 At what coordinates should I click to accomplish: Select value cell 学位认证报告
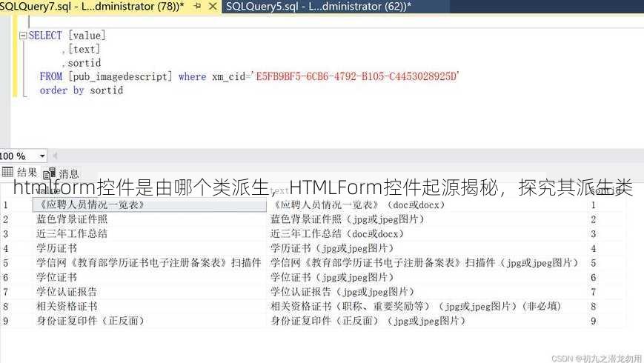pos(150,292)
